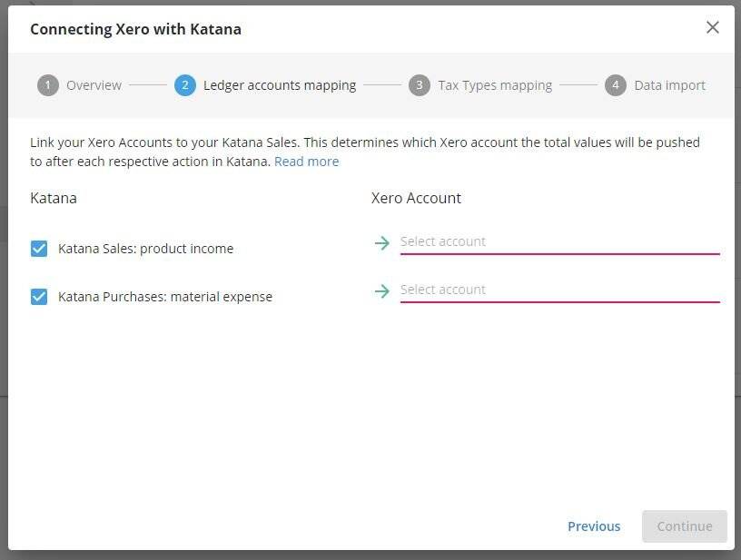Click step number 2 circle icon
This screenshot has height=560, width=741.
(184, 85)
